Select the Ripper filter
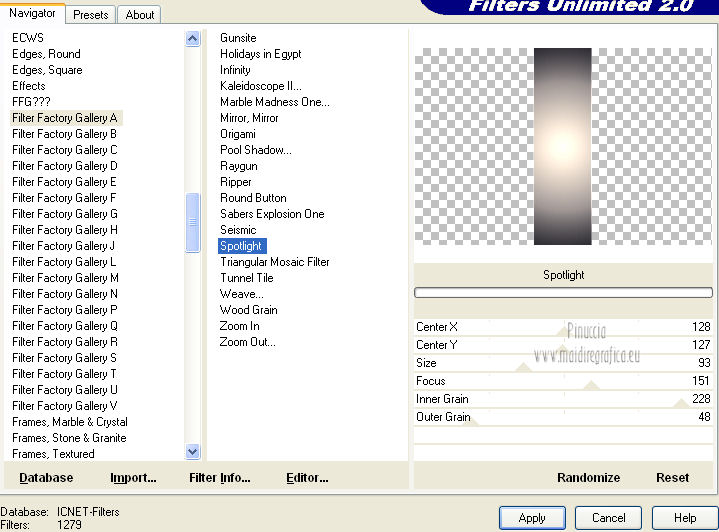Image resolution: width=719 pixels, height=532 pixels. 236,182
